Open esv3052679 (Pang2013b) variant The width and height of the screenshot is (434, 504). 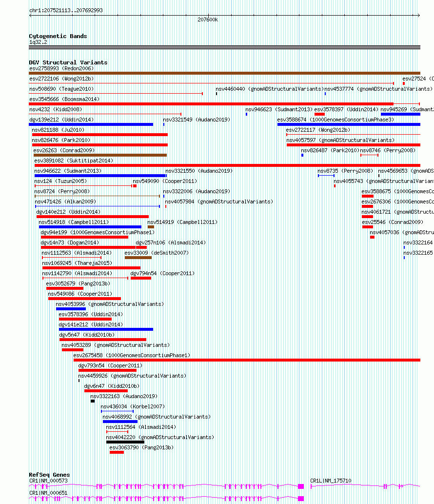click(78, 284)
